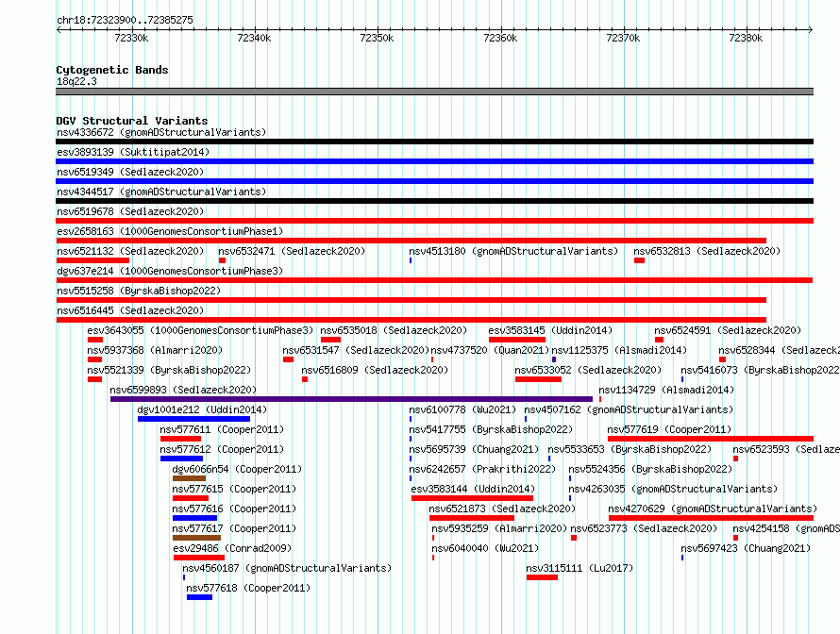Select the red bar under nsv6533052
This screenshot has height=634, width=840.
tap(538, 379)
